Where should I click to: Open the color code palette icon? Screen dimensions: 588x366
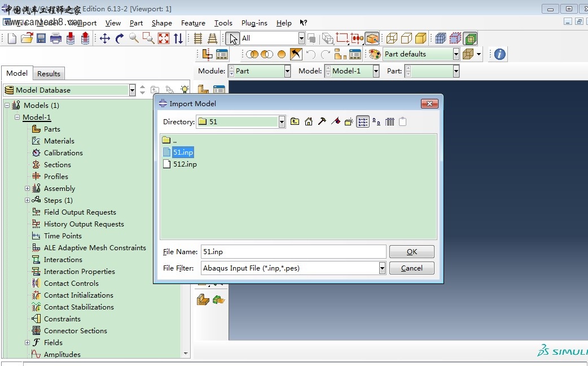[375, 54]
